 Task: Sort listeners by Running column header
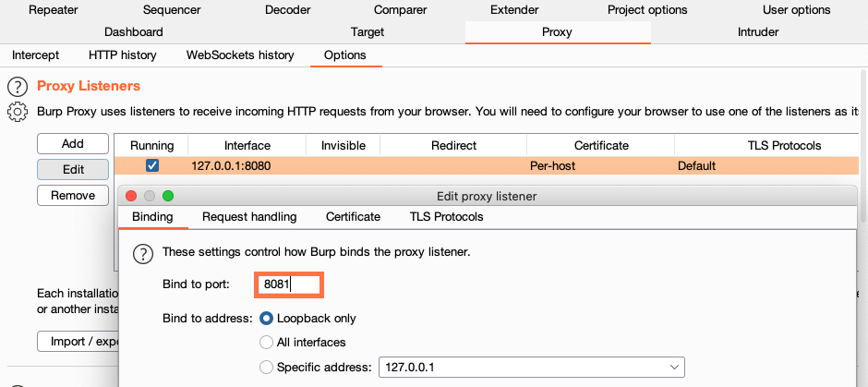151,146
